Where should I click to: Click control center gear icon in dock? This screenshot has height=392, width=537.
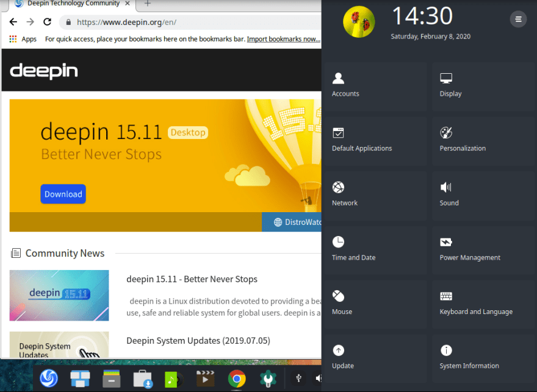click(x=268, y=379)
